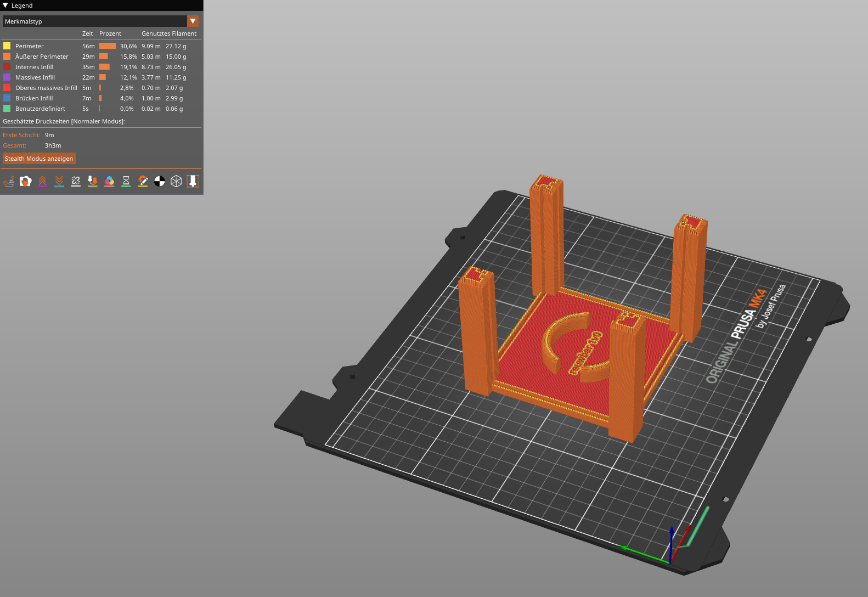
Task: Click the Genutztes Filament column header
Action: (168, 33)
